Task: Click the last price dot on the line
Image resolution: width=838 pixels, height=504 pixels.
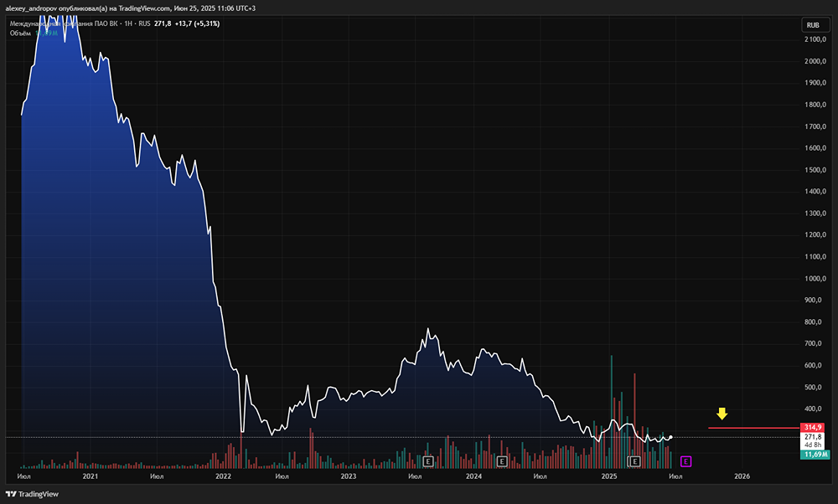Action: click(x=670, y=437)
